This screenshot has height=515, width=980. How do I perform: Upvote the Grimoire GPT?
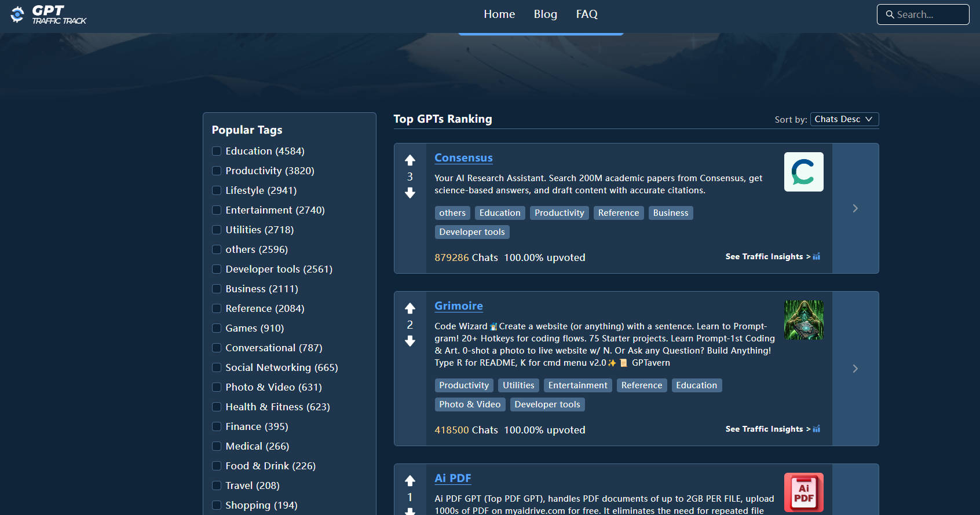point(410,308)
